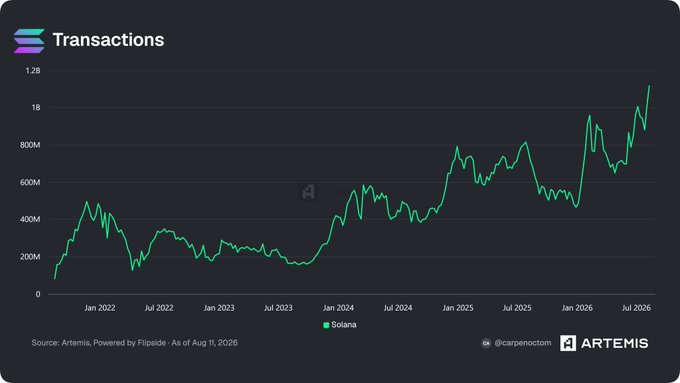Screen dimensions: 680x383
Task: Click the "Transactions" chart title
Action: (108, 40)
